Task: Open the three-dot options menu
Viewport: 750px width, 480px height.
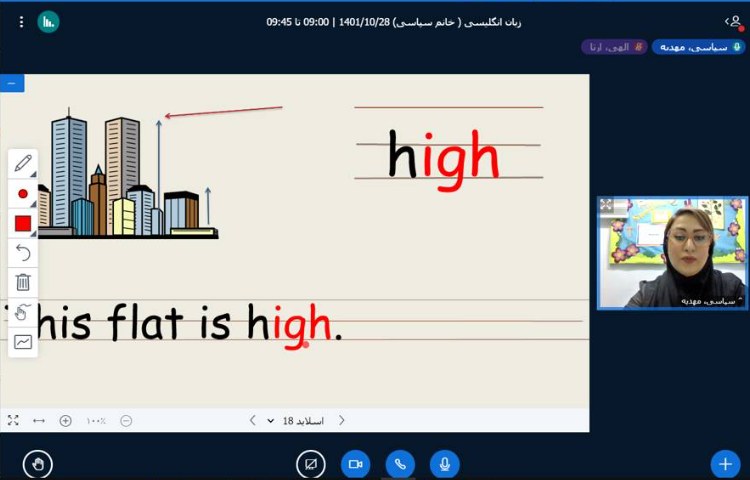Action: coord(21,22)
